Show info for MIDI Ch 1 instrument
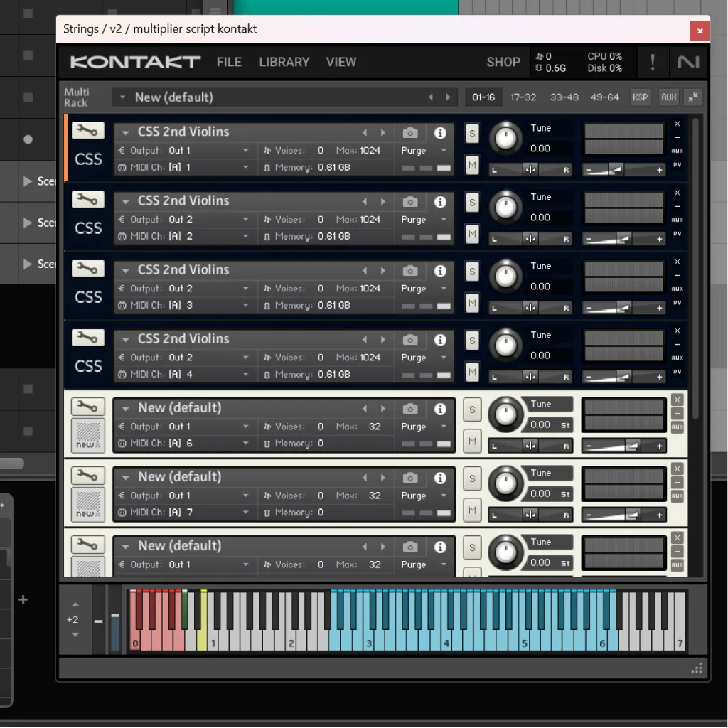The image size is (728, 728). point(440,133)
